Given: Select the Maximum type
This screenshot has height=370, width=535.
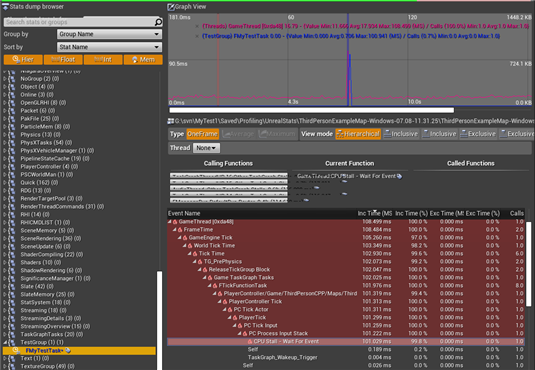Looking at the screenshot, I should point(277,134).
